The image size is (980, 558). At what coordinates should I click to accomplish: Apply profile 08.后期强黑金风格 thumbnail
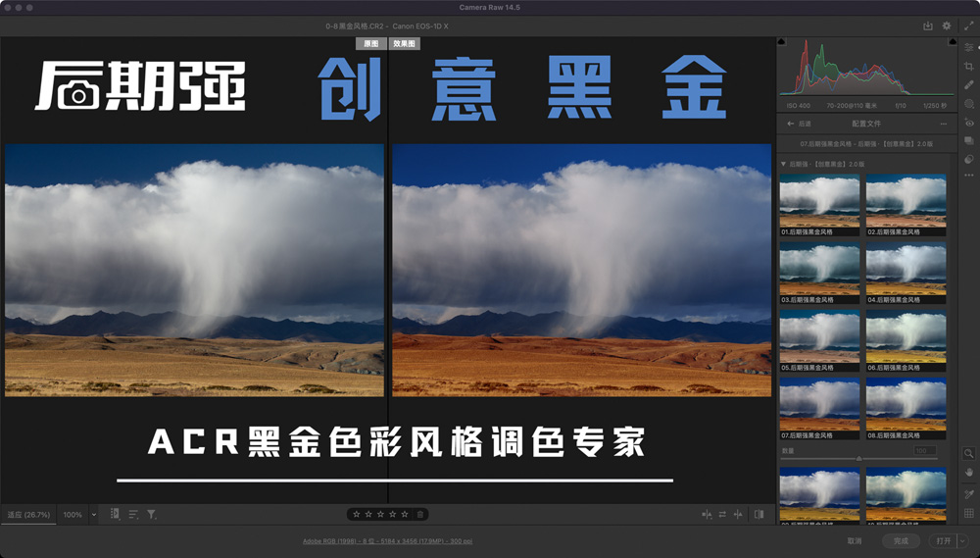906,409
